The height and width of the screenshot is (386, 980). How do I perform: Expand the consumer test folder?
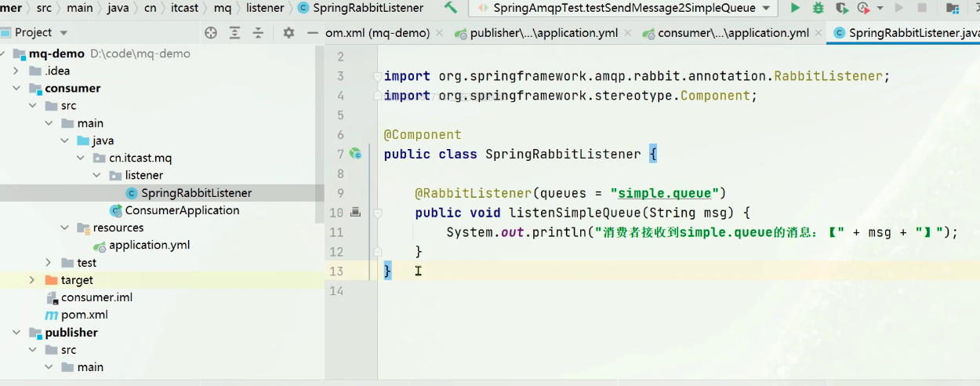(49, 263)
